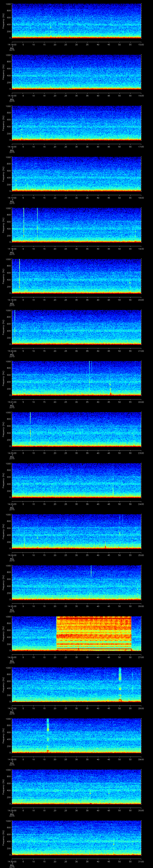The height and width of the screenshot is (868, 153).
Task: Click the 1000 frequency tick of the 14:14 panel
Action: (x=8, y=4)
